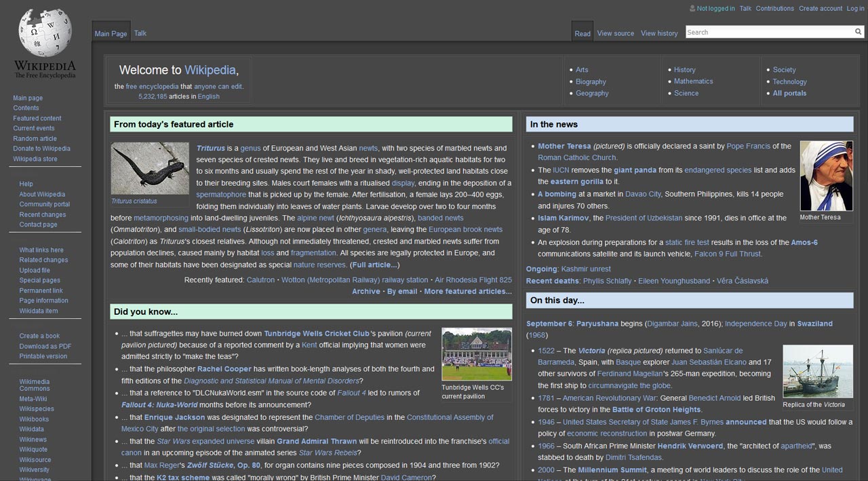This screenshot has width=868, height=481.
Task: Visit the Wikipedia store link
Action: click(35, 159)
